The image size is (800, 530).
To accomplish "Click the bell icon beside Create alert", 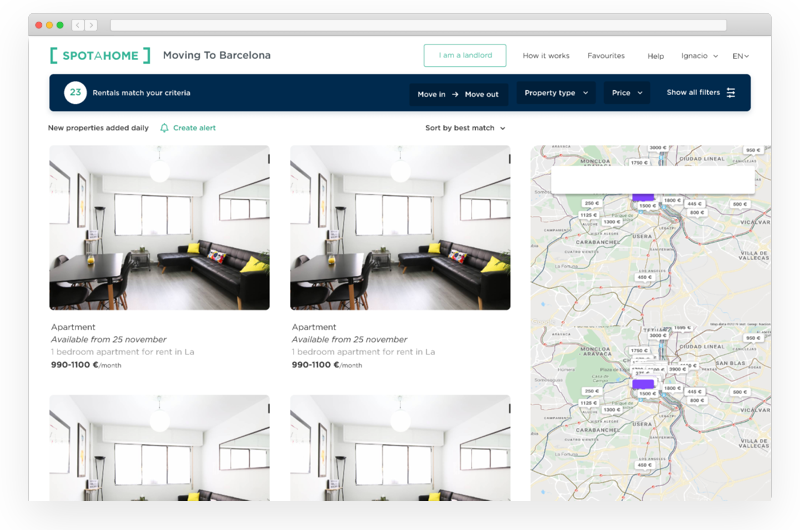I will click(x=164, y=128).
